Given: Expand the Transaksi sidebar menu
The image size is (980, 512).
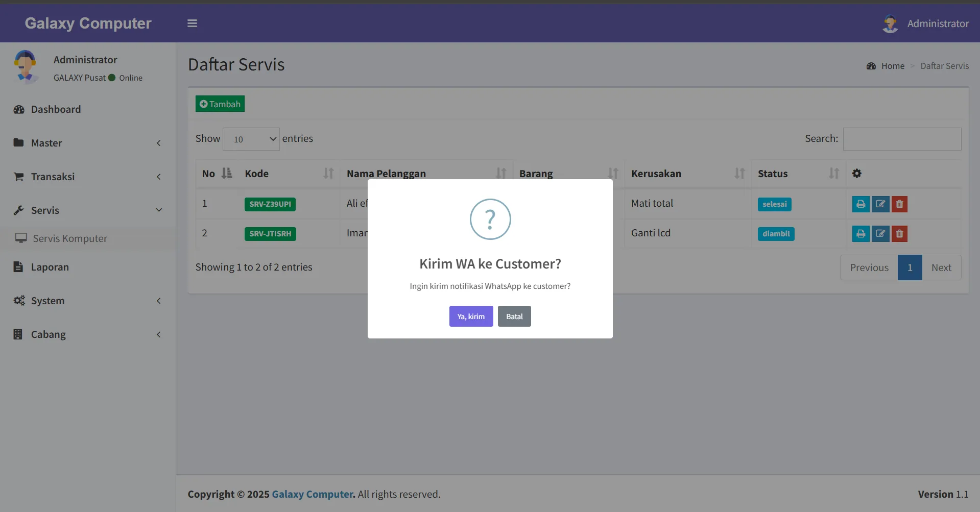Looking at the screenshot, I should click(x=88, y=177).
